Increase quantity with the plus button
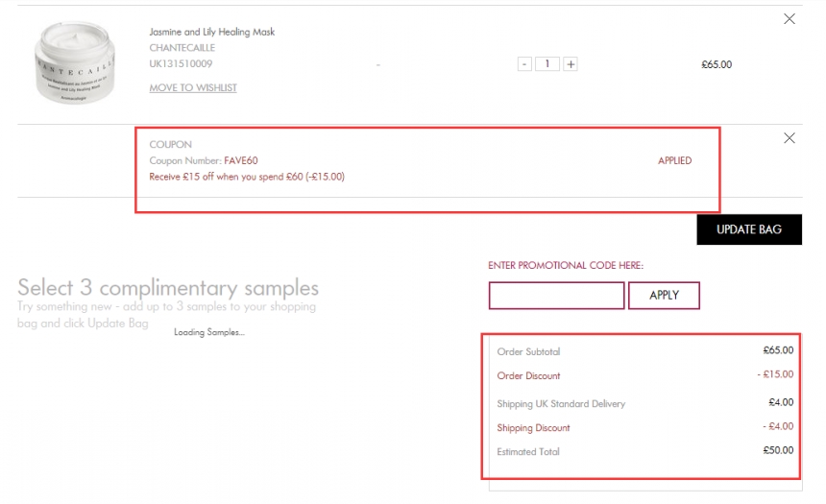This screenshot has width=826, height=504. (x=571, y=64)
